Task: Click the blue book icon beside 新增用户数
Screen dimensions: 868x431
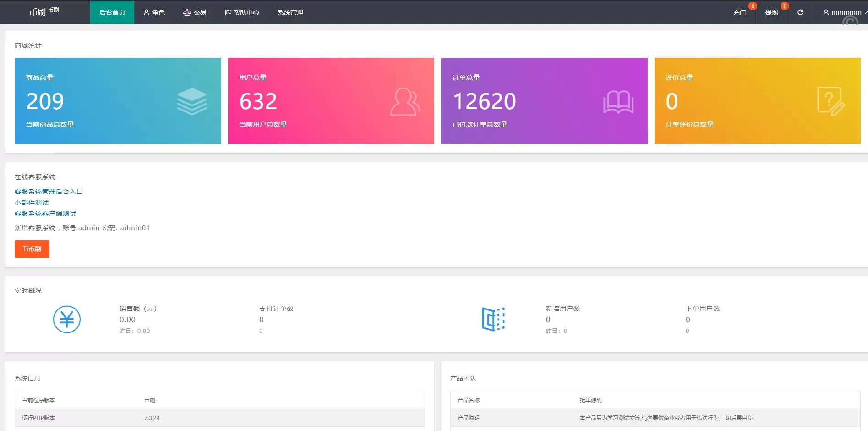Action: click(493, 319)
